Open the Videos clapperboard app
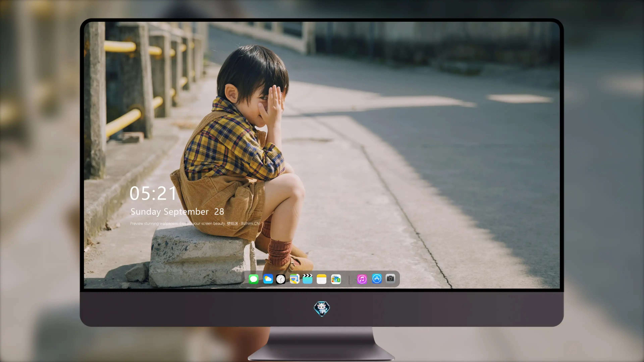Image resolution: width=644 pixels, height=362 pixels. (308, 279)
